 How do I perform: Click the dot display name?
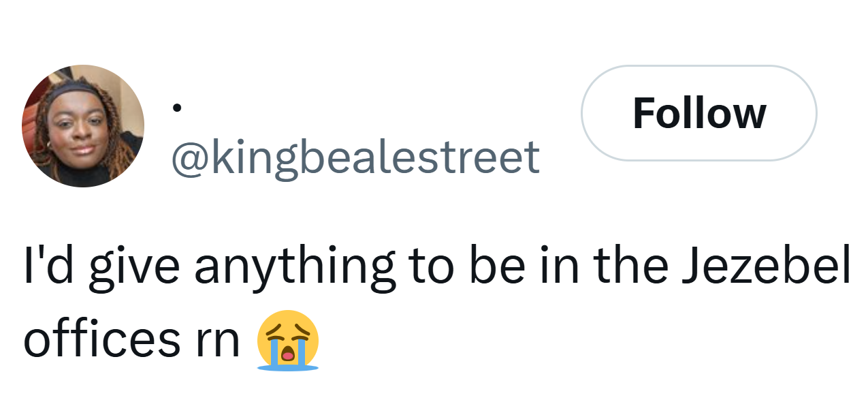tap(177, 108)
